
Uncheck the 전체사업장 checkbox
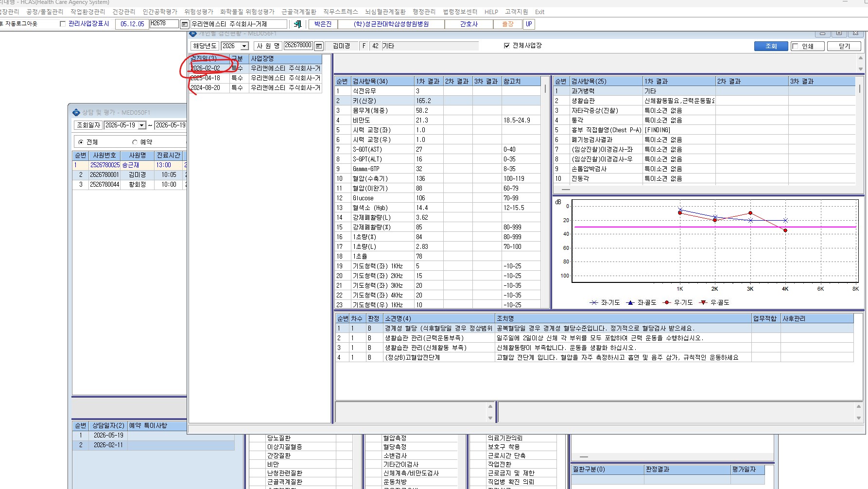(x=507, y=46)
